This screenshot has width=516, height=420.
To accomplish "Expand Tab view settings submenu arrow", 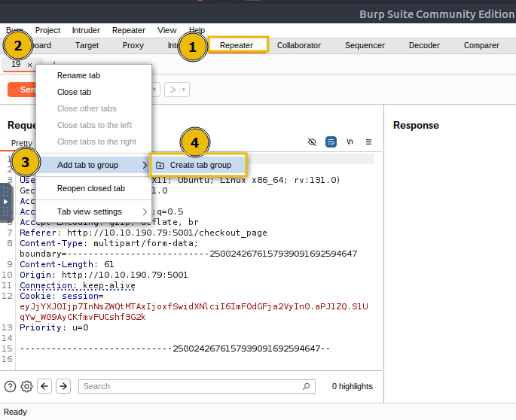I will [x=145, y=212].
